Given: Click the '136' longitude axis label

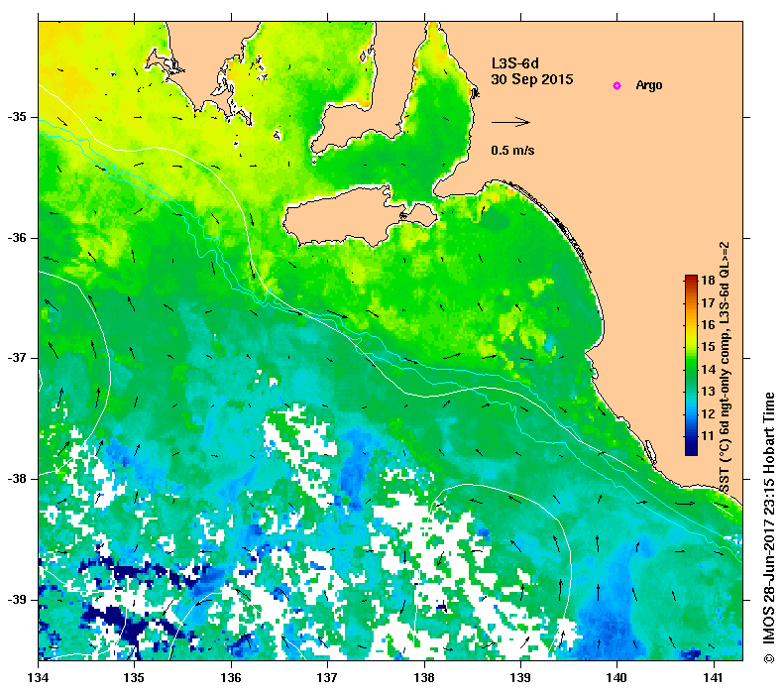Looking at the screenshot, I should [x=231, y=678].
